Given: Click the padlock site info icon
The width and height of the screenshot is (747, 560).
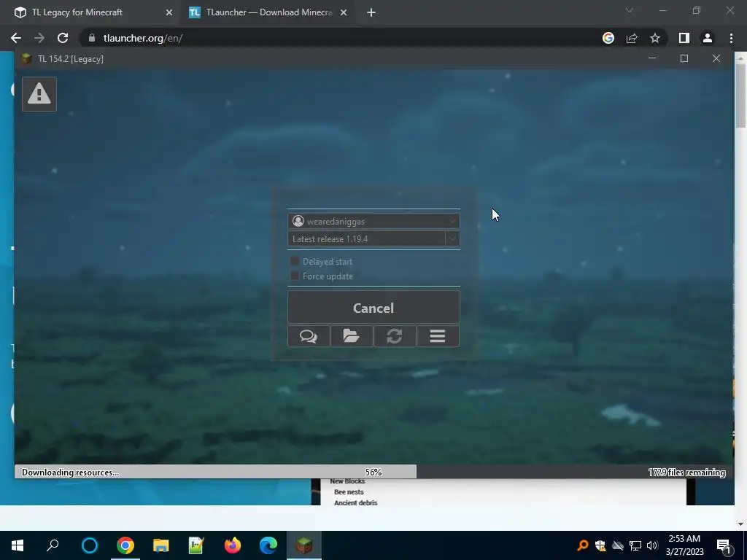Looking at the screenshot, I should coord(91,38).
